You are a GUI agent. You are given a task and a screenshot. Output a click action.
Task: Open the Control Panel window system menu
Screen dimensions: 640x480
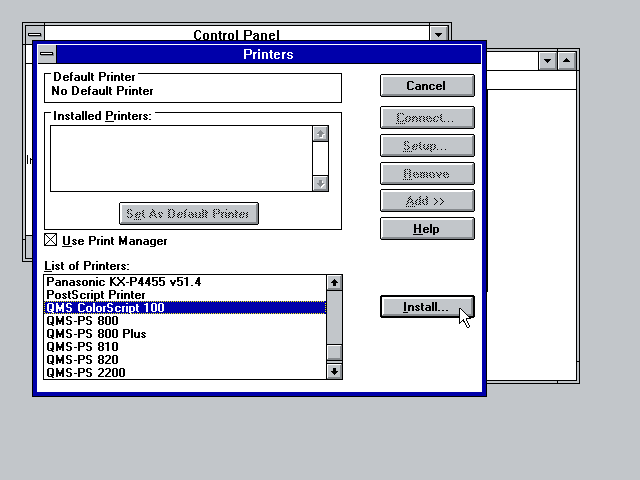click(x=35, y=33)
